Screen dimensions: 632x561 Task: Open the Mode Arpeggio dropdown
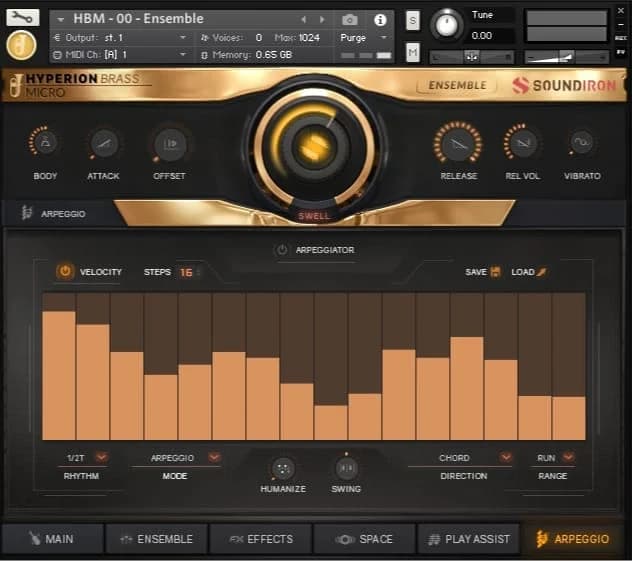[214, 457]
